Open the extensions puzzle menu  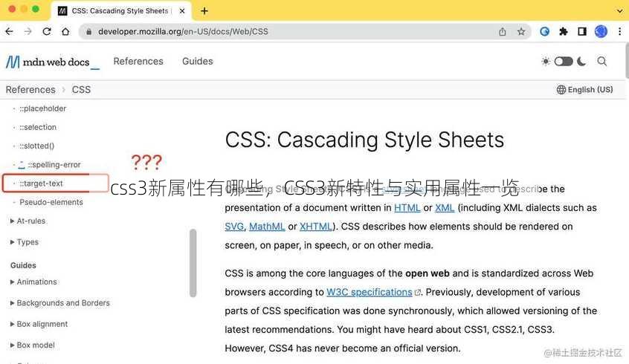(x=564, y=31)
